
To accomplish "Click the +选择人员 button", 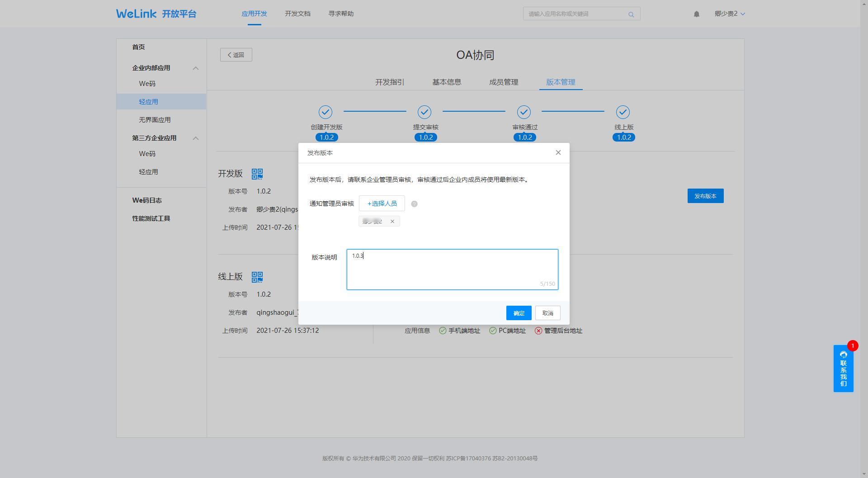I will point(382,204).
